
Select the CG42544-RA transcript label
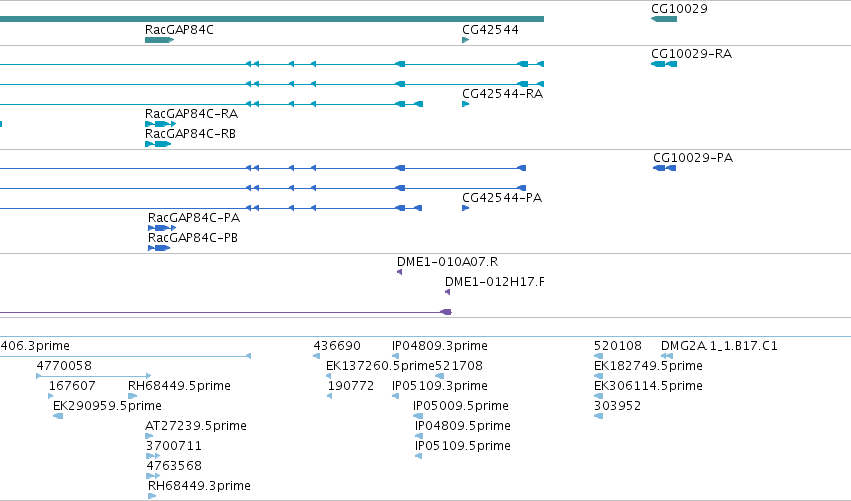pyautogui.click(x=503, y=94)
